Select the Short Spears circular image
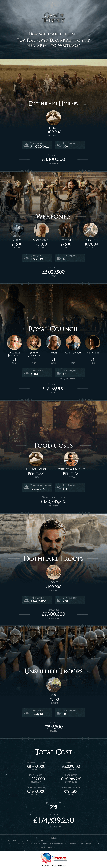Image resolution: width=107 pixels, height=868 pixels. [41, 230]
